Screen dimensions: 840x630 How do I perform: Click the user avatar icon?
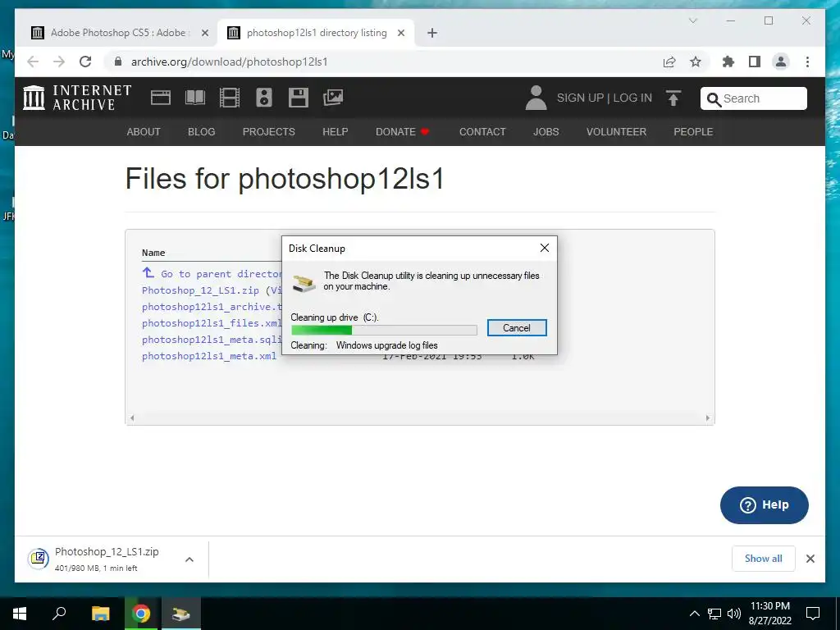tap(536, 98)
